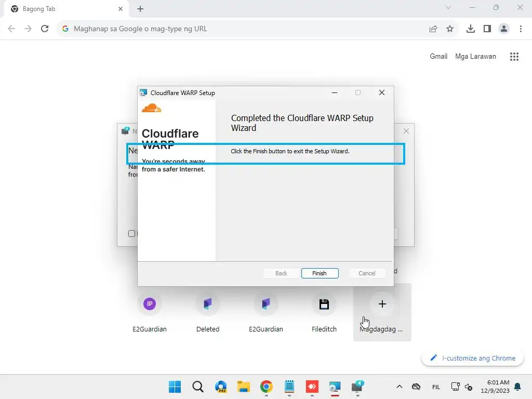Tick the checkbox in the background dialog

[131, 233]
